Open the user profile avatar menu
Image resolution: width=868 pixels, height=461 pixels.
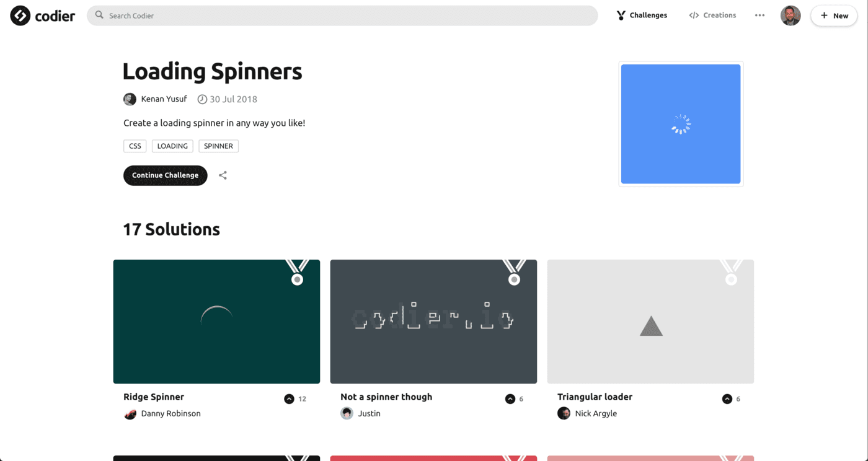790,15
